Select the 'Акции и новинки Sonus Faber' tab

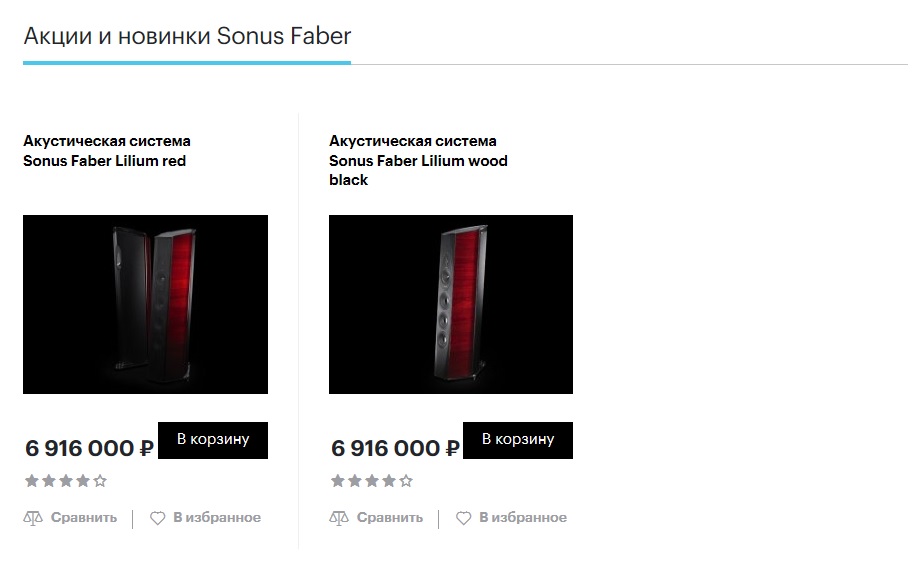(187, 37)
